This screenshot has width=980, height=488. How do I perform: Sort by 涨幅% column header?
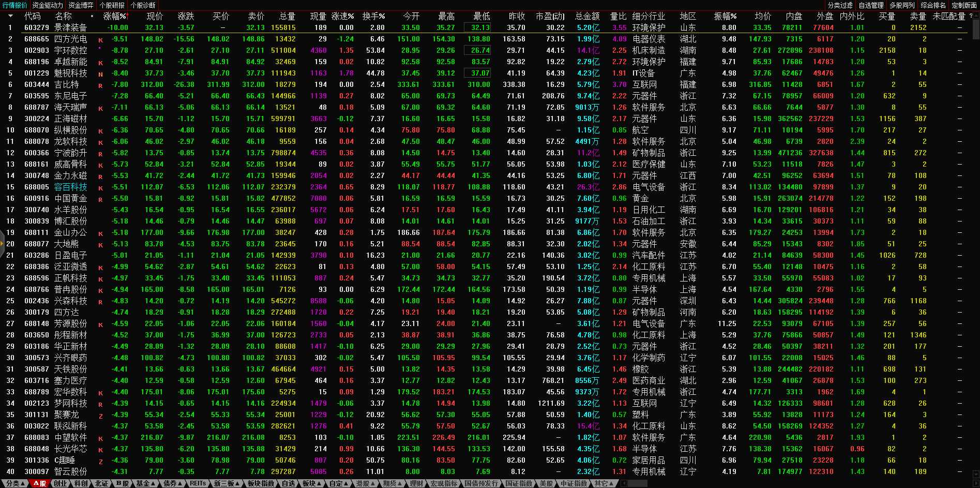pos(115,16)
